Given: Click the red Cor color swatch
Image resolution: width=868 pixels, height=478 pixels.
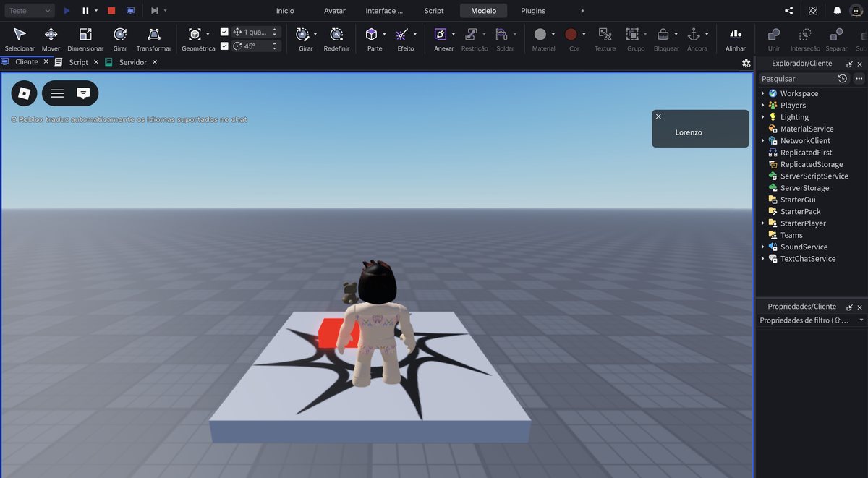Looking at the screenshot, I should tap(571, 34).
